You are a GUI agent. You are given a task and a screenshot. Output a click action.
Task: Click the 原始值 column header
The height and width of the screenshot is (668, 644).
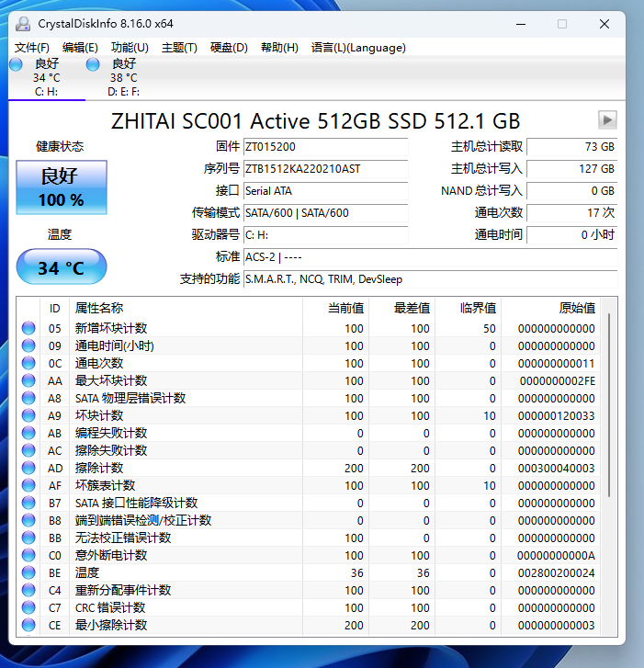[x=550, y=308]
